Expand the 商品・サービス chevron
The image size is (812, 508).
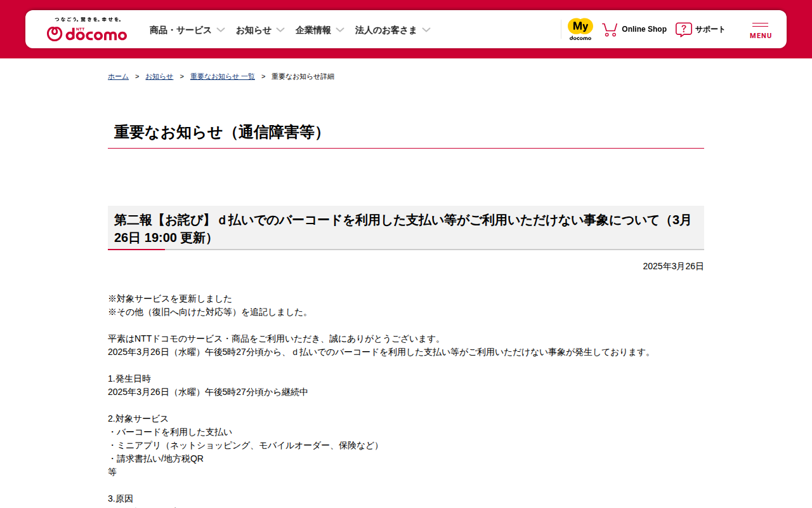coord(221,30)
